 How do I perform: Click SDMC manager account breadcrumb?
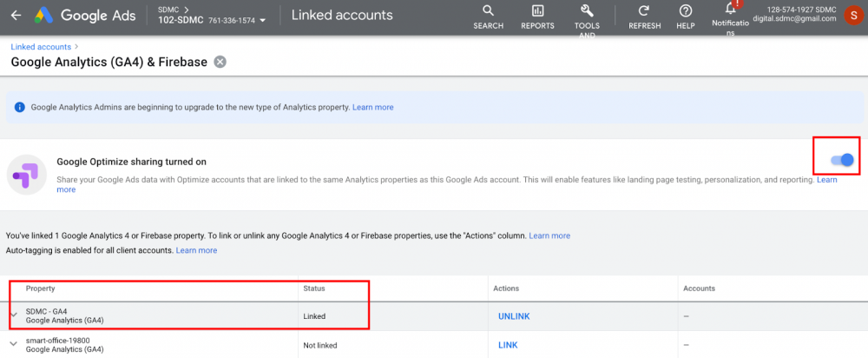(169, 10)
